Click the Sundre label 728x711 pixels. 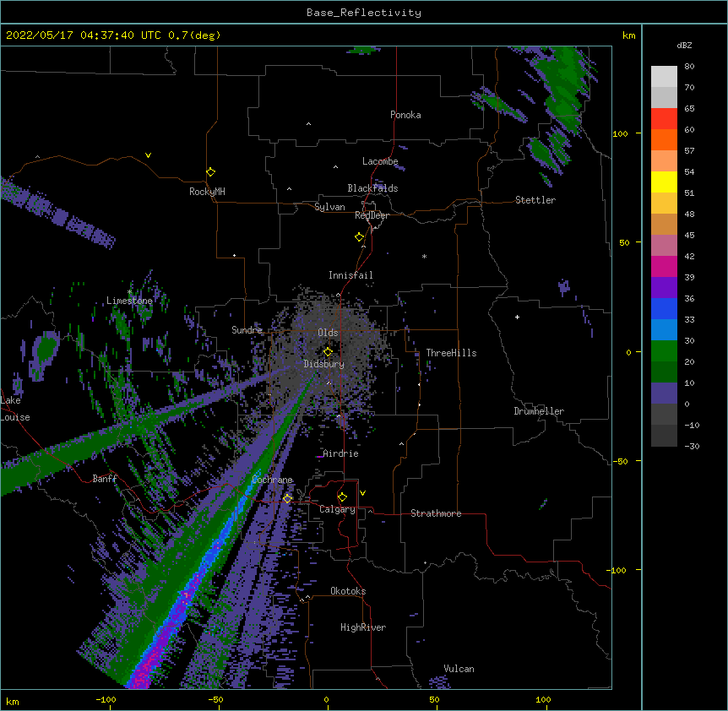click(x=247, y=330)
